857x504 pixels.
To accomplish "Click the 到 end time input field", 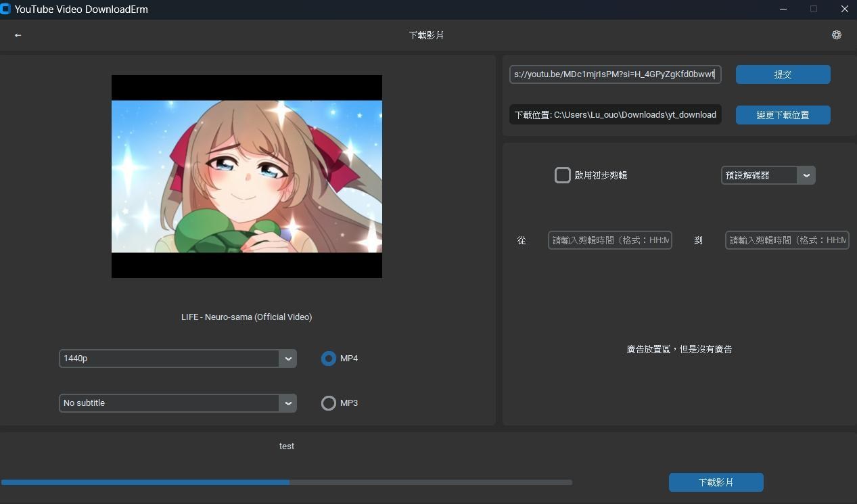I will (787, 240).
